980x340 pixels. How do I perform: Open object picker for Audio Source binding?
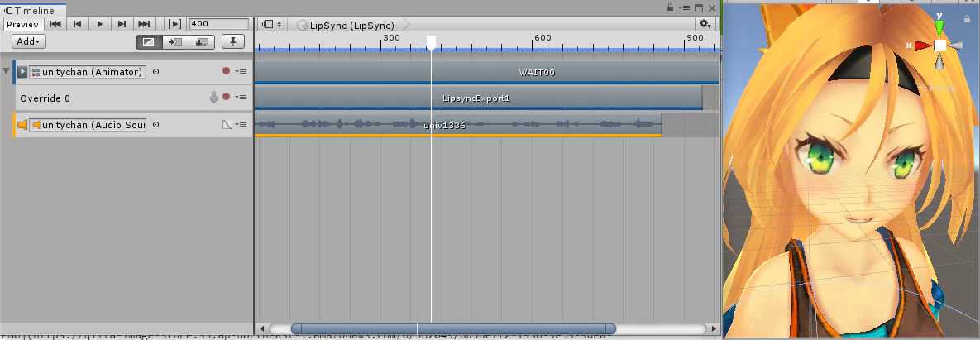pos(155,125)
